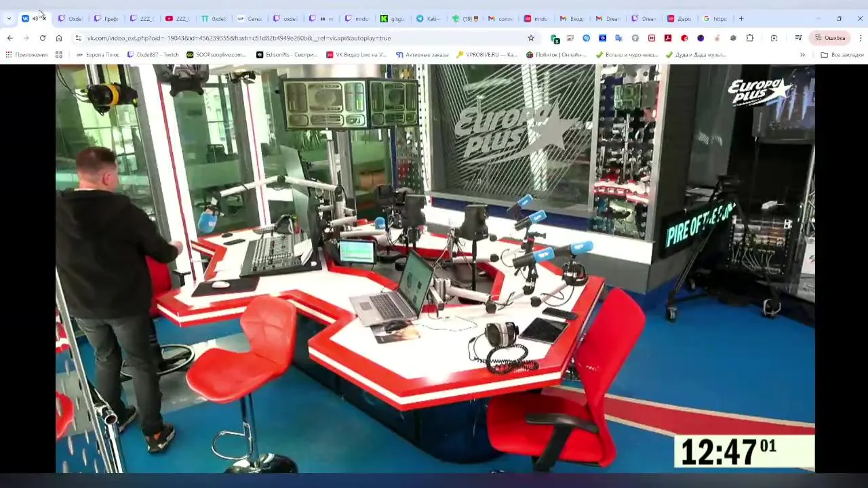
Task: Switch to the Греф Twitch tab
Action: 106,19
